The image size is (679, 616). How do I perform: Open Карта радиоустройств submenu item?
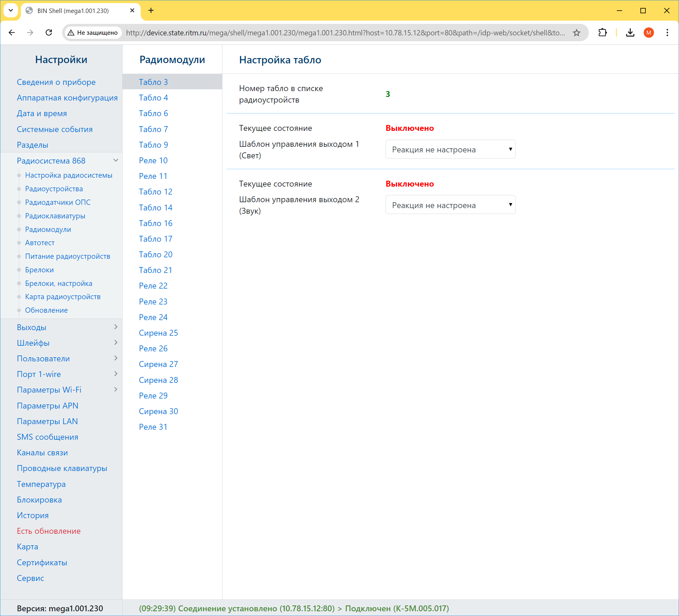63,297
